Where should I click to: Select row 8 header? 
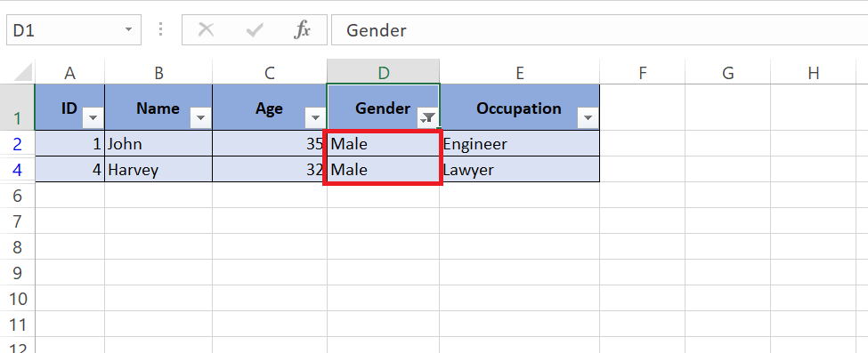coord(17,246)
